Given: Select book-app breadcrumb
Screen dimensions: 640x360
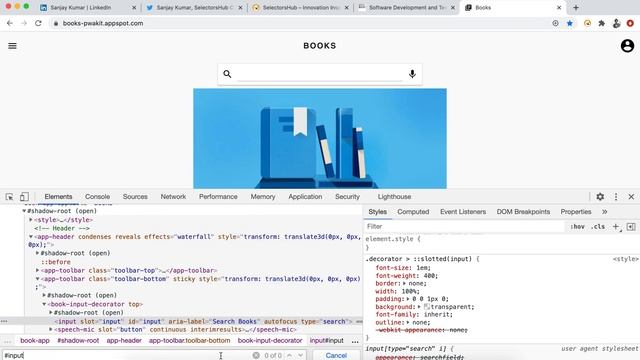Looking at the screenshot, I should tap(35, 340).
